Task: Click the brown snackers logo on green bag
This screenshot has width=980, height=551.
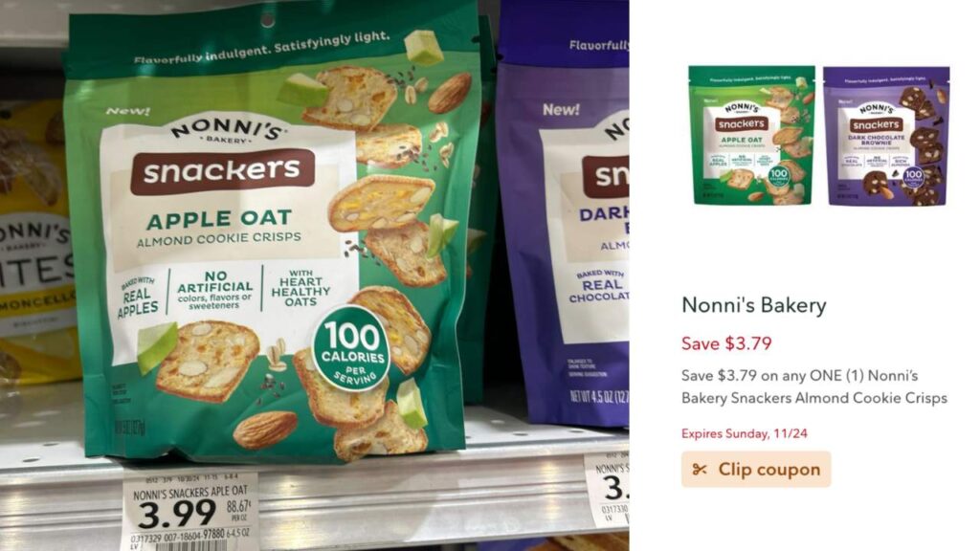Action: tap(222, 171)
